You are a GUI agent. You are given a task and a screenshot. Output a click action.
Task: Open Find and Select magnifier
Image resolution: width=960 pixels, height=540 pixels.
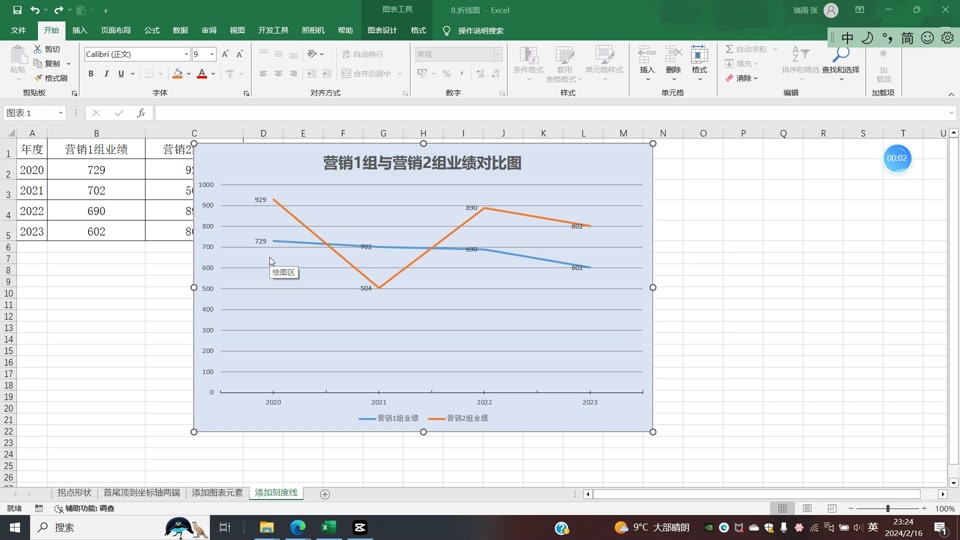pos(840,62)
